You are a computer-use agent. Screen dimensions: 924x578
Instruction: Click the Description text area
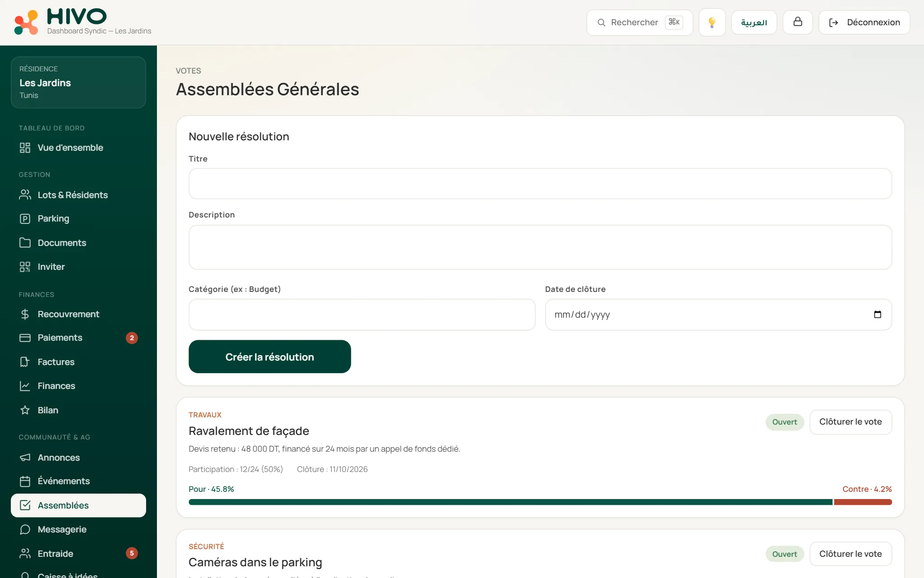tap(540, 247)
